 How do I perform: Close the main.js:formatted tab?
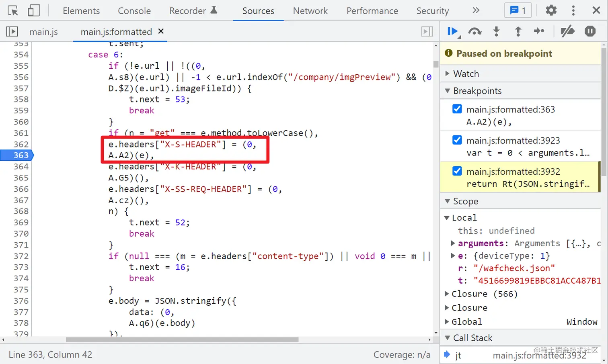[161, 31]
